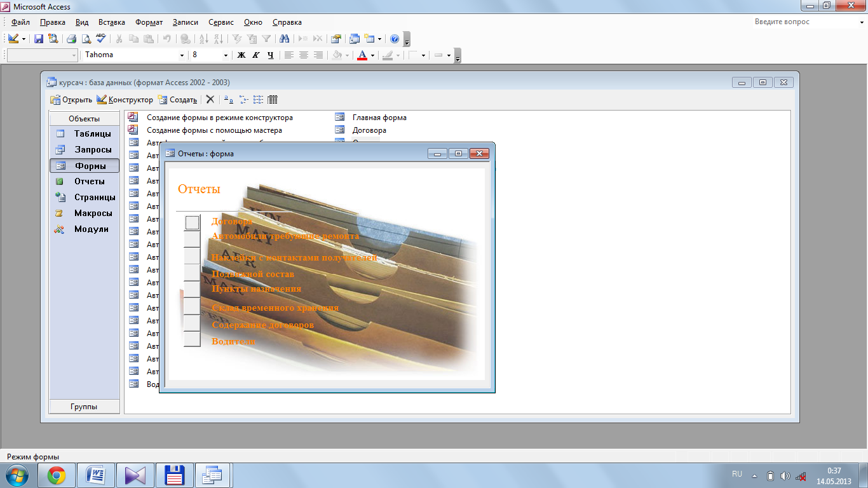Screen dimensions: 868x488
Task: Sort descending with the Z-A icon
Action: 219,39
